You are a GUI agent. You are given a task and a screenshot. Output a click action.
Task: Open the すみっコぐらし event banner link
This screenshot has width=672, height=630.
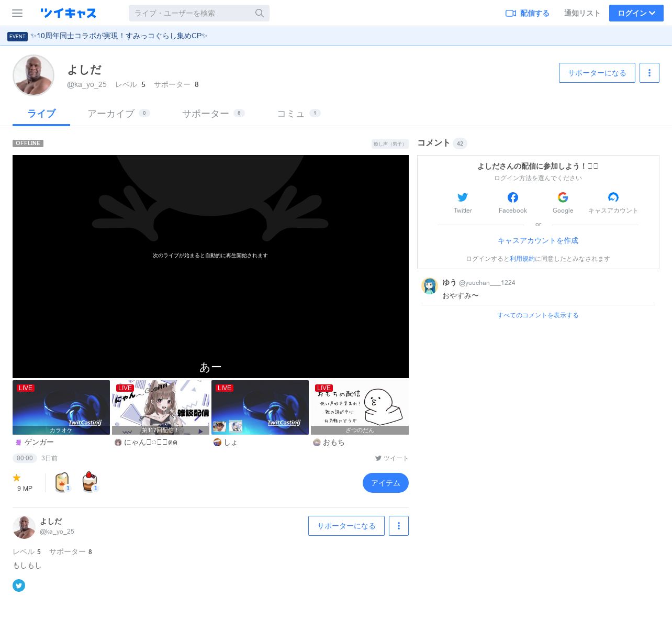pos(119,36)
